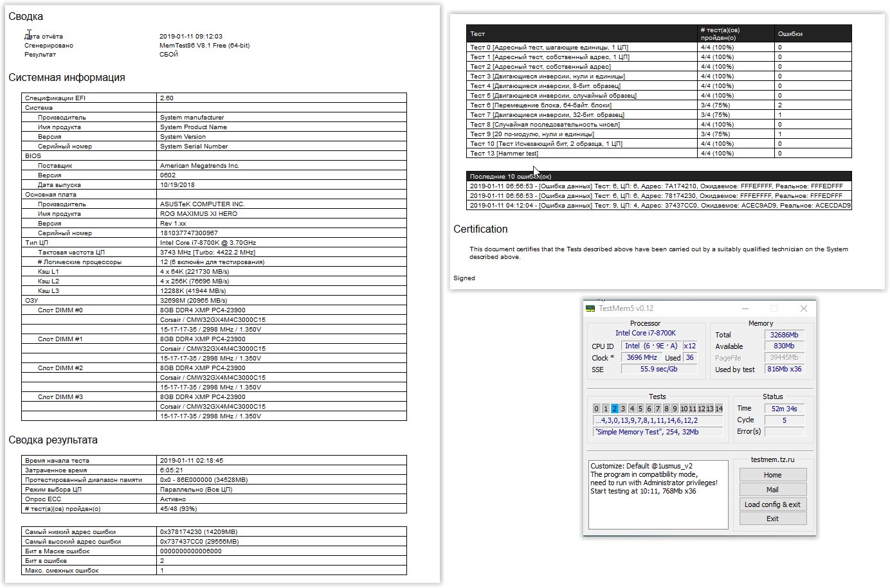Click the "Системная информация" heading
Viewport: 890px width, 588px height.
[67, 78]
